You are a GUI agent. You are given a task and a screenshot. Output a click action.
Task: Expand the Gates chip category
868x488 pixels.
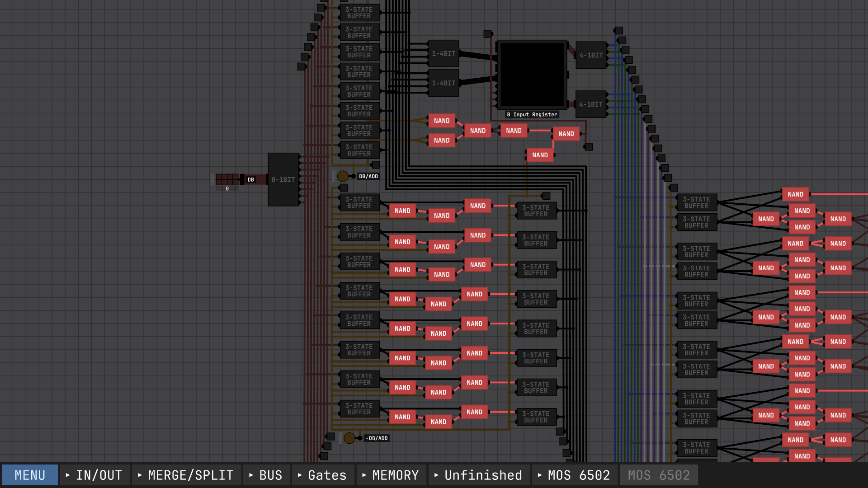click(x=323, y=475)
